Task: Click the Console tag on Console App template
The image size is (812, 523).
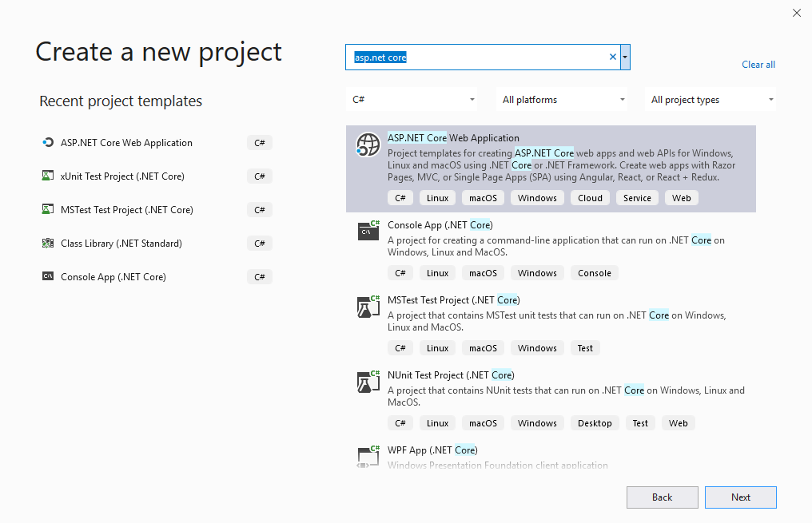Action: 595,273
